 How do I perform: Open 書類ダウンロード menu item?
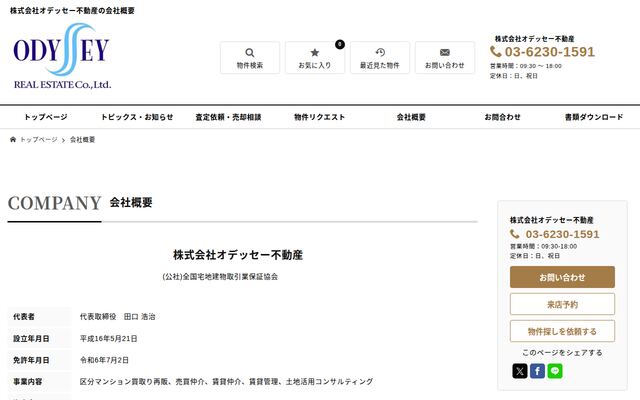594,117
